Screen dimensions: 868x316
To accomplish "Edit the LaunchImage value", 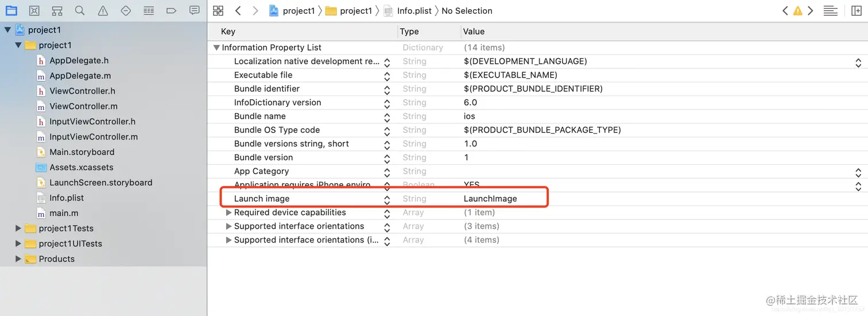I will pos(490,199).
